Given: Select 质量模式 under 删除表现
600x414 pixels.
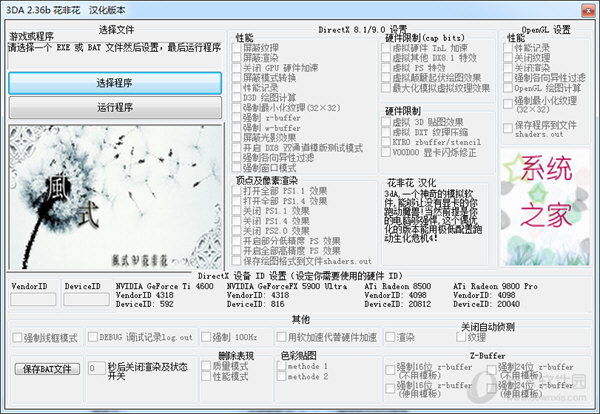Looking at the screenshot, I should [206, 366].
